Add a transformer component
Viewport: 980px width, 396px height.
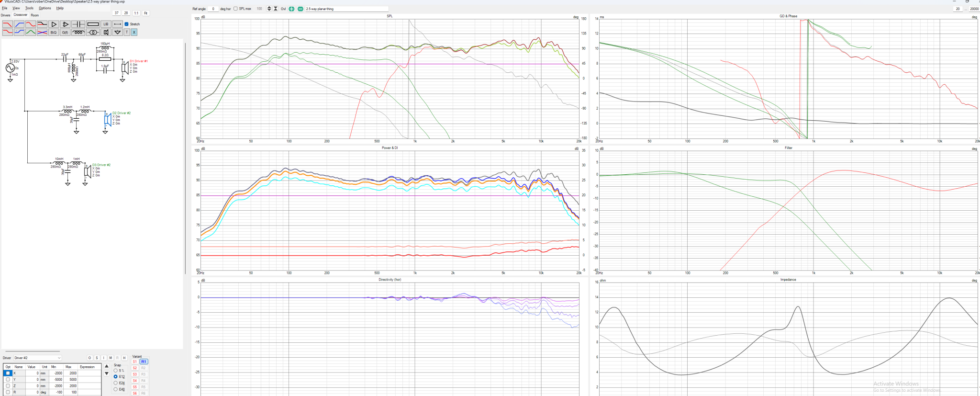coord(93,32)
